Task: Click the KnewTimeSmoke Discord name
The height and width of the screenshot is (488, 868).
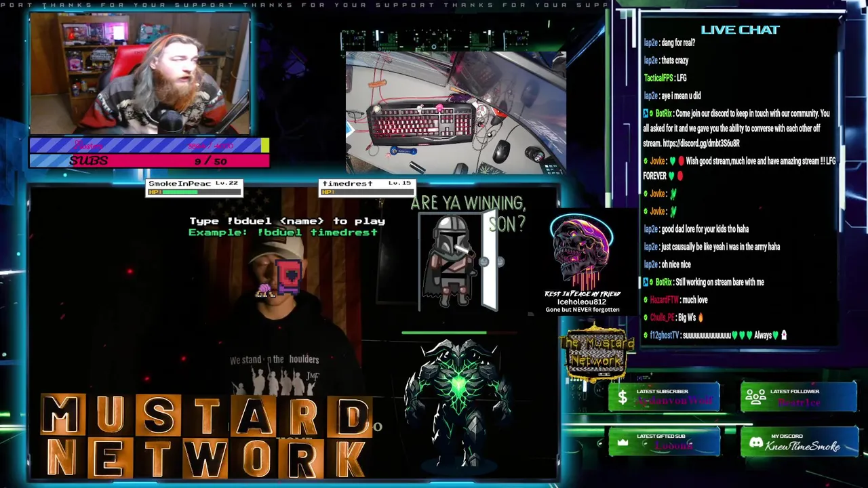Action: pos(802,445)
